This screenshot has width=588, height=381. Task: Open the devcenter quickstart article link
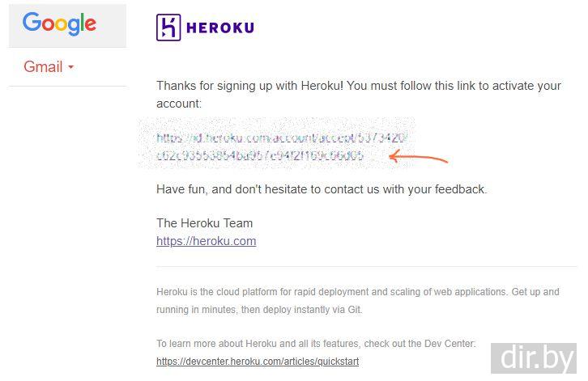(x=258, y=362)
